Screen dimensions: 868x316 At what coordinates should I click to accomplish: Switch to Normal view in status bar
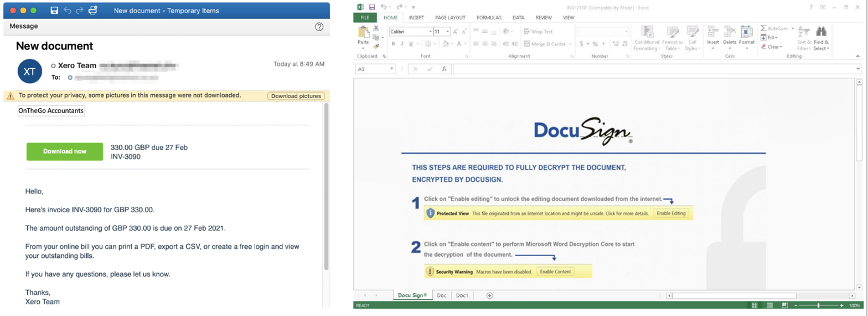click(x=754, y=306)
